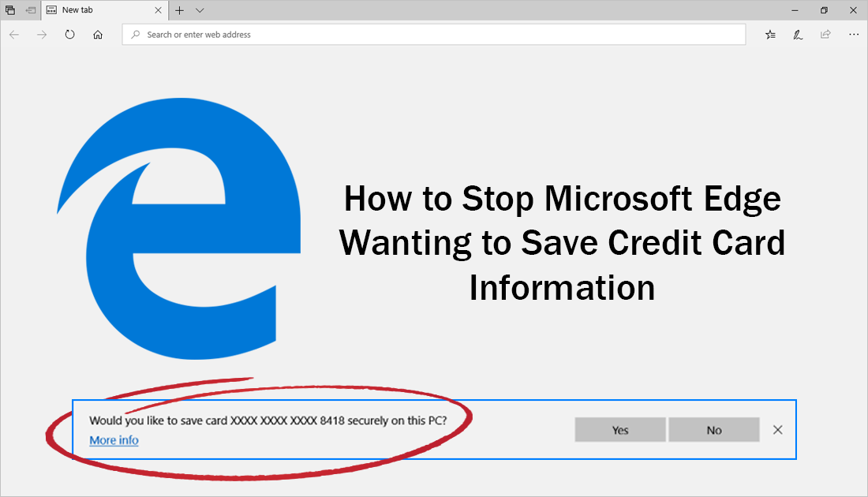Image resolution: width=868 pixels, height=497 pixels.
Task: Click the 'Would you like to save card' message
Action: (268, 420)
